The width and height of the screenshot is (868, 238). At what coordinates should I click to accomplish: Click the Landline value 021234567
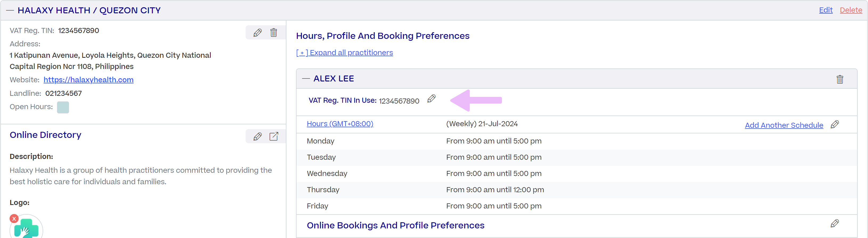point(64,93)
